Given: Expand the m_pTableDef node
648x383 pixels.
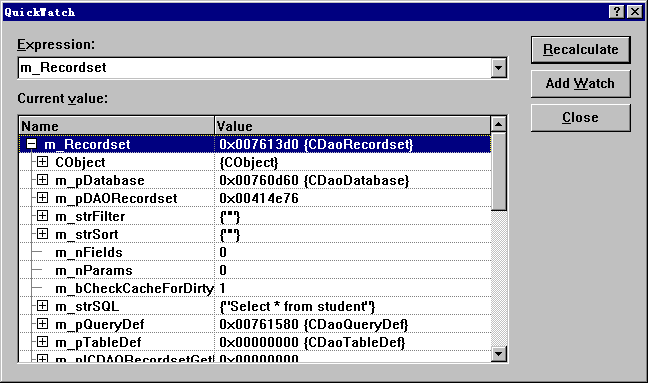Looking at the screenshot, I should (x=42, y=342).
